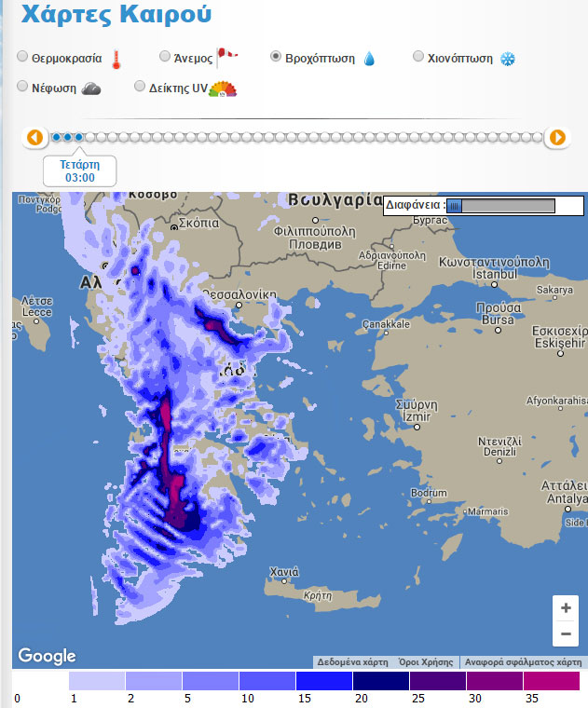Image resolution: width=588 pixels, height=708 pixels.
Task: Click Αναφορά σφάλματος χάρτη link
Action: 523,662
